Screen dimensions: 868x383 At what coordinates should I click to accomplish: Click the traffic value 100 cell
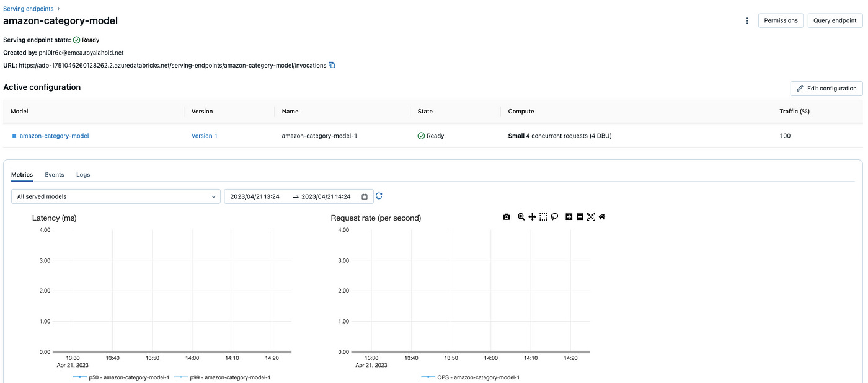pyautogui.click(x=785, y=136)
